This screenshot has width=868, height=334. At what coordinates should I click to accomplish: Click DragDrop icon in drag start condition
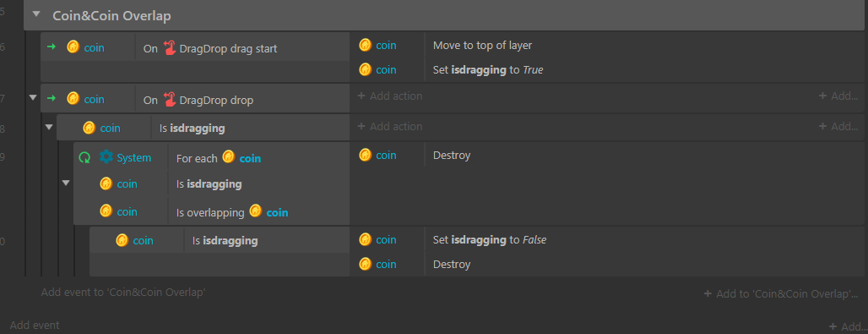[x=170, y=47]
